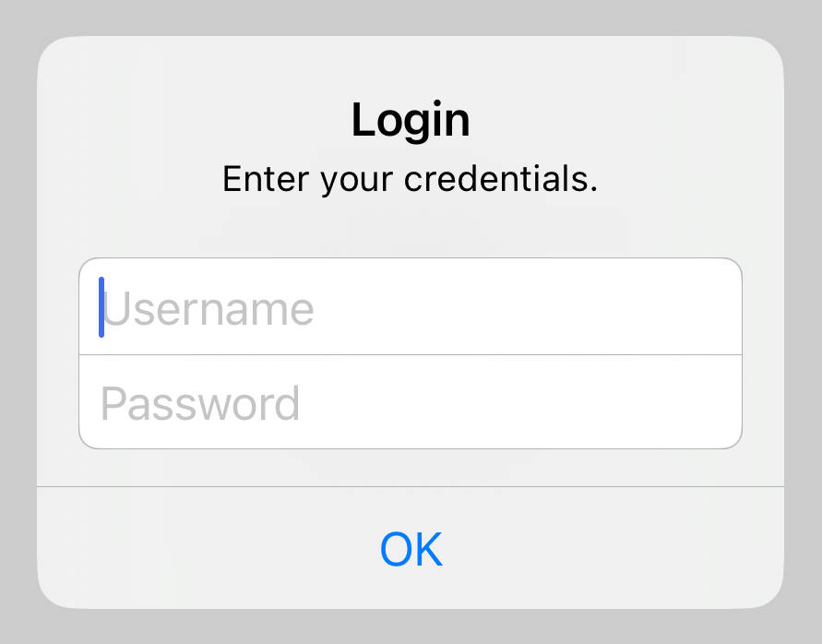The image size is (822, 644).
Task: Focus the Password input field
Action: tap(411, 403)
